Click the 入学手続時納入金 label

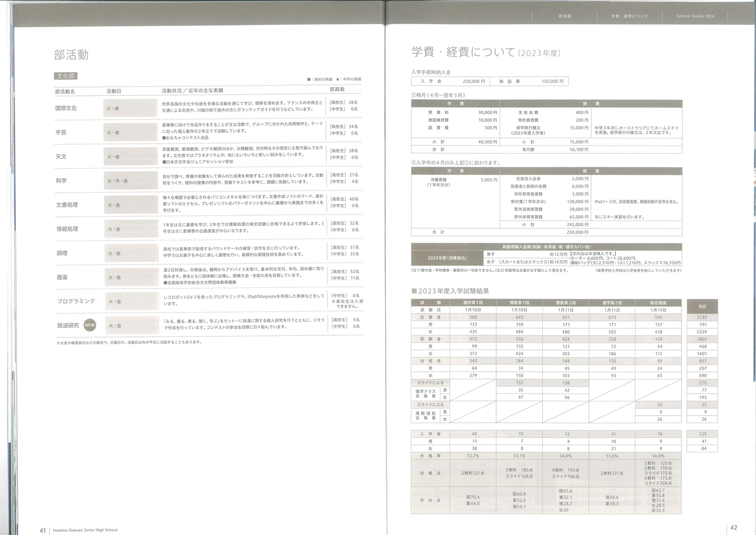431,72
